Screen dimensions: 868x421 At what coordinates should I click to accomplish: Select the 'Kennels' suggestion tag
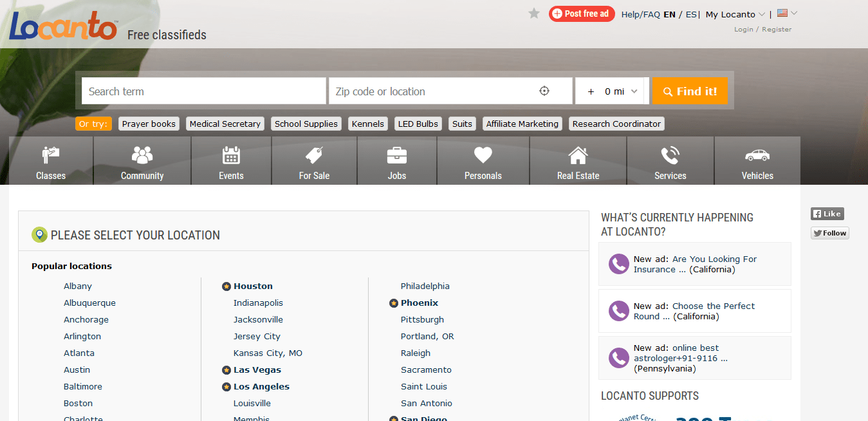click(x=368, y=124)
